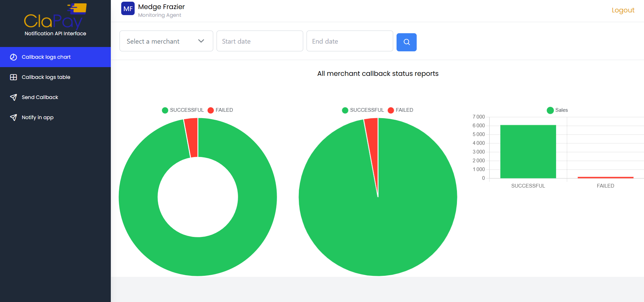Click the Send Callback paper plane icon
Image resolution: width=644 pixels, height=302 pixels.
click(x=13, y=97)
